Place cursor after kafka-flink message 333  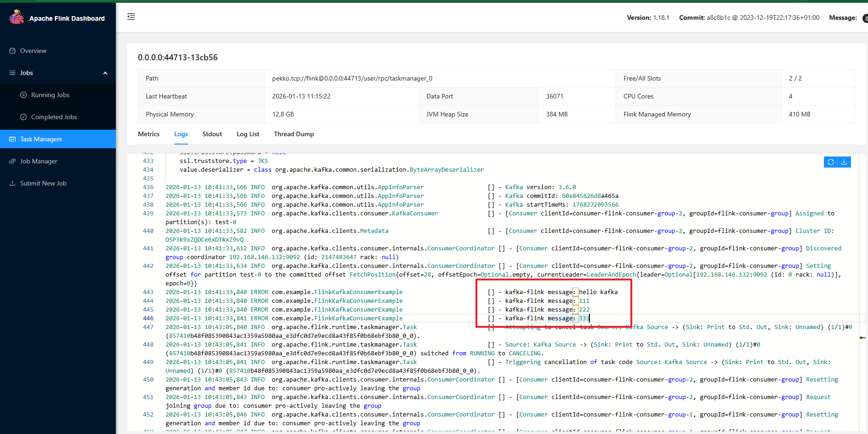(590, 318)
